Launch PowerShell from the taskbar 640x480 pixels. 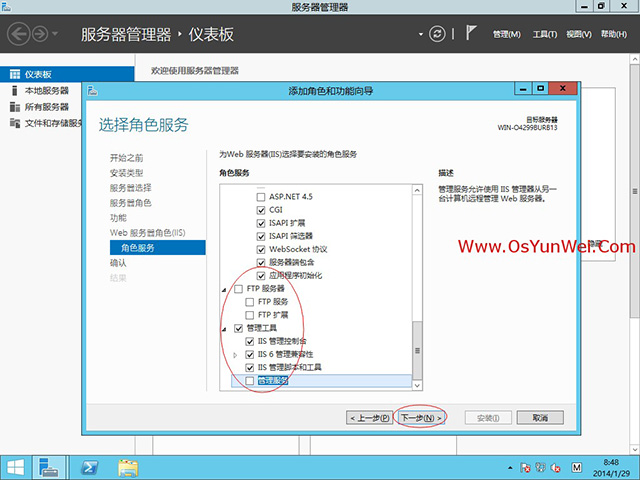[x=89, y=468]
